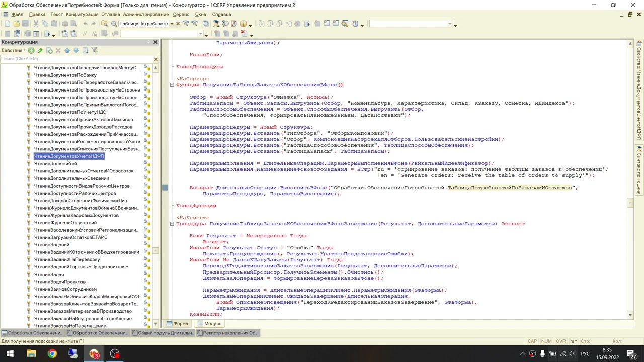The image size is (644, 362).
Task: Click the scissors Cut icon in toolbar
Action: click(35, 24)
